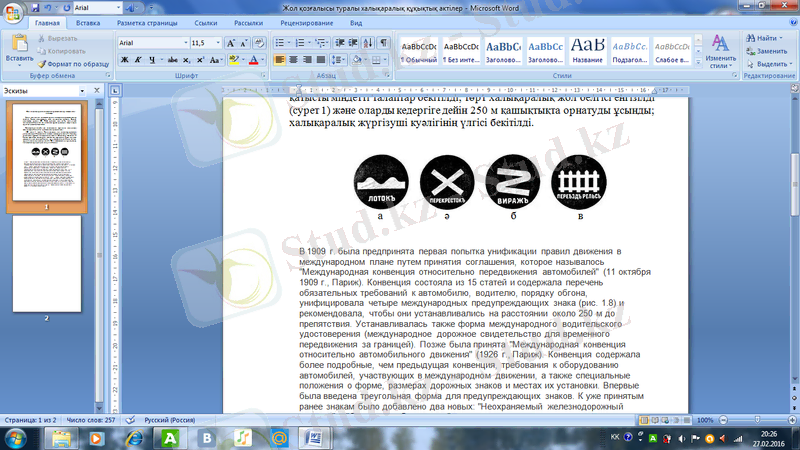800x450 pixels.
Task: Open the font name dropdown
Action: (185, 43)
